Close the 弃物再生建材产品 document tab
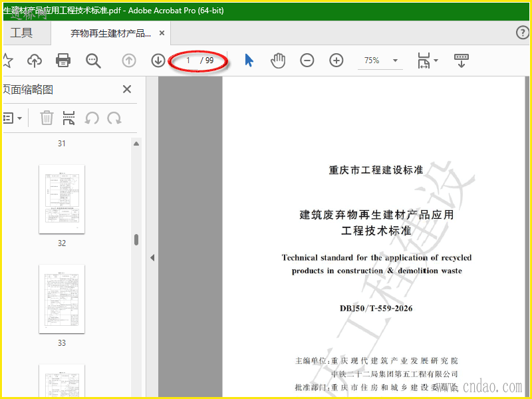 pyautogui.click(x=162, y=33)
